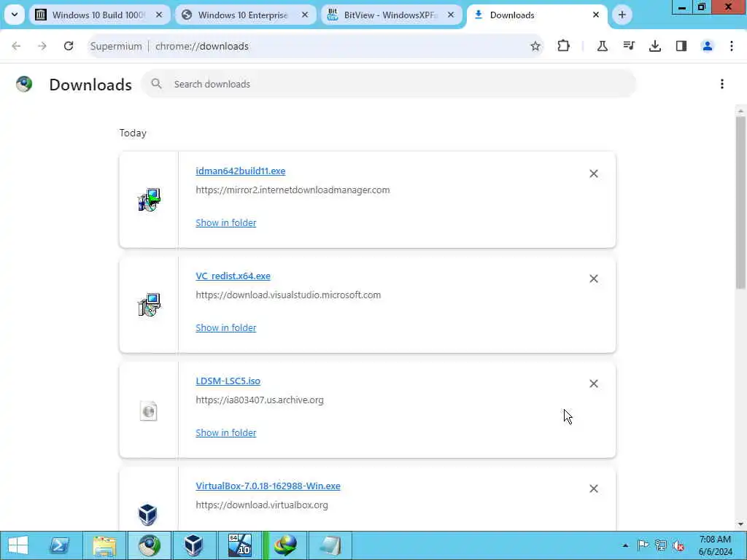Open VirtualBox from the taskbar
Image resolution: width=747 pixels, height=560 pixels.
pos(193,545)
